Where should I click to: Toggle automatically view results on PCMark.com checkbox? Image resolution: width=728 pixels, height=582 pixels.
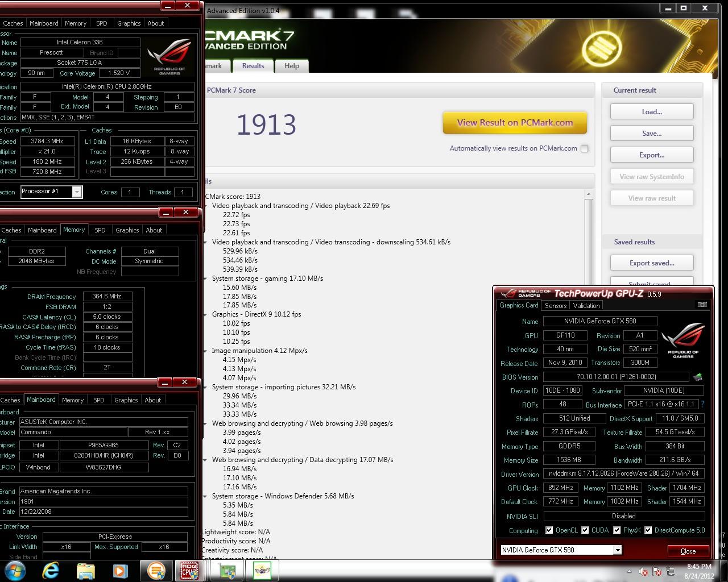[584, 148]
